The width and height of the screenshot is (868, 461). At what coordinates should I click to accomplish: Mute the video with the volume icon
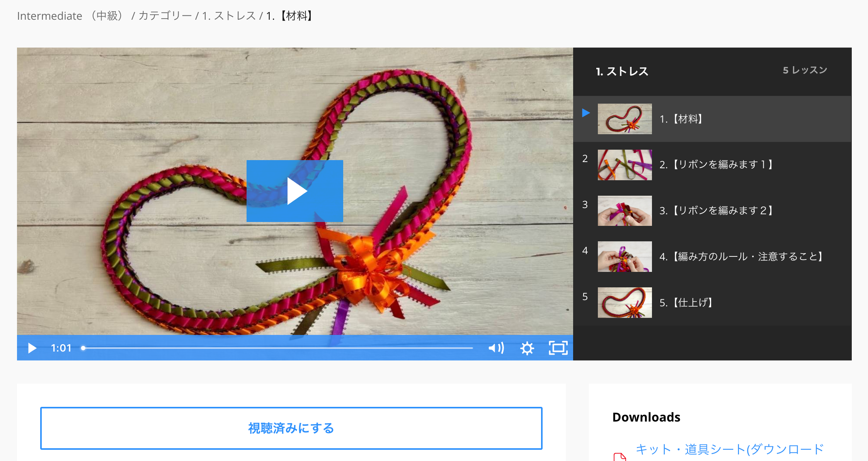496,348
